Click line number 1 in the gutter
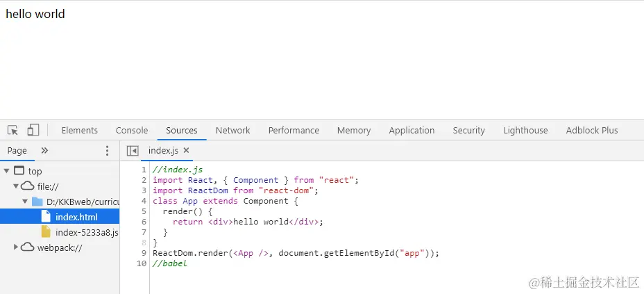 tap(144, 170)
